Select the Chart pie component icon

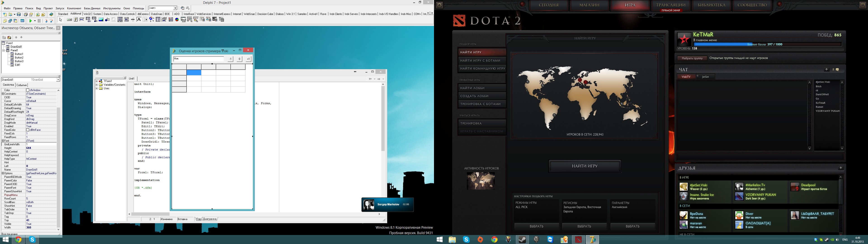(177, 20)
